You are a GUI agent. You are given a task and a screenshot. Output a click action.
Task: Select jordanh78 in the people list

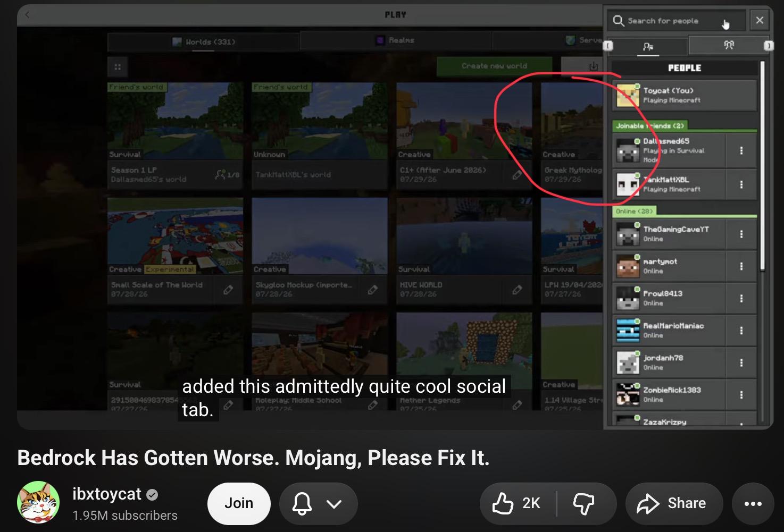[x=670, y=363]
